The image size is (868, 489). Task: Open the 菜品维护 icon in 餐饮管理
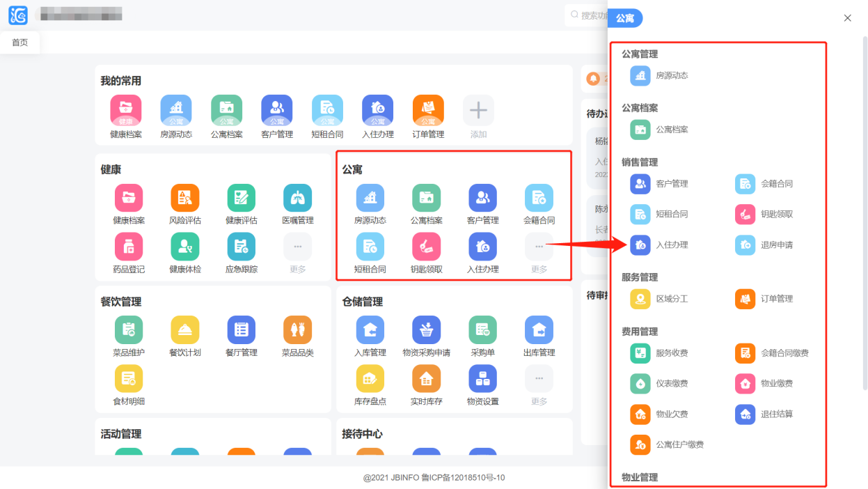tap(128, 328)
